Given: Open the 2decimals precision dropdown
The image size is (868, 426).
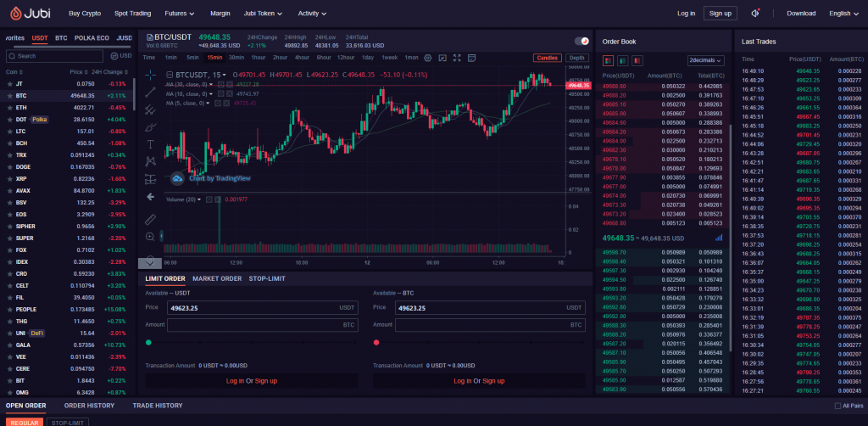Looking at the screenshot, I should pyautogui.click(x=706, y=60).
